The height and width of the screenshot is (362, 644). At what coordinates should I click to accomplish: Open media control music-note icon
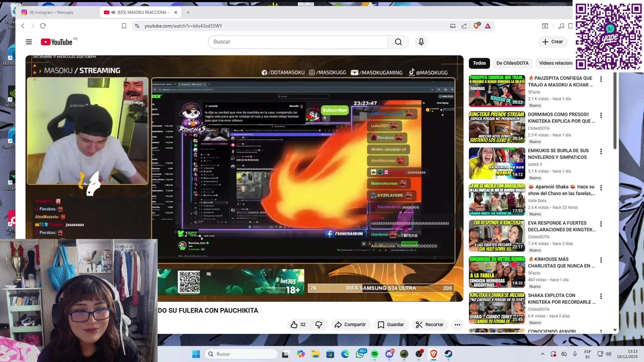(561, 26)
